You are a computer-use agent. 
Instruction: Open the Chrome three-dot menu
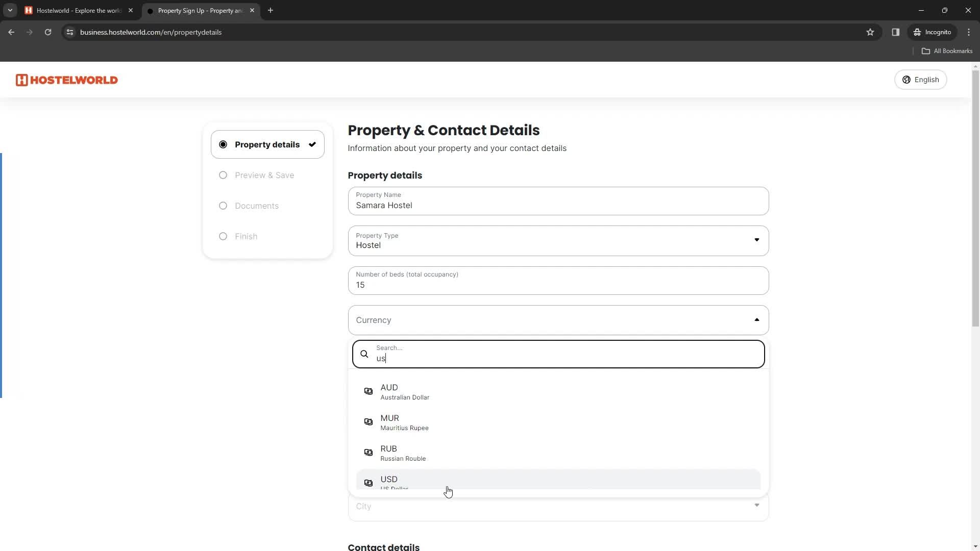pos(969,32)
